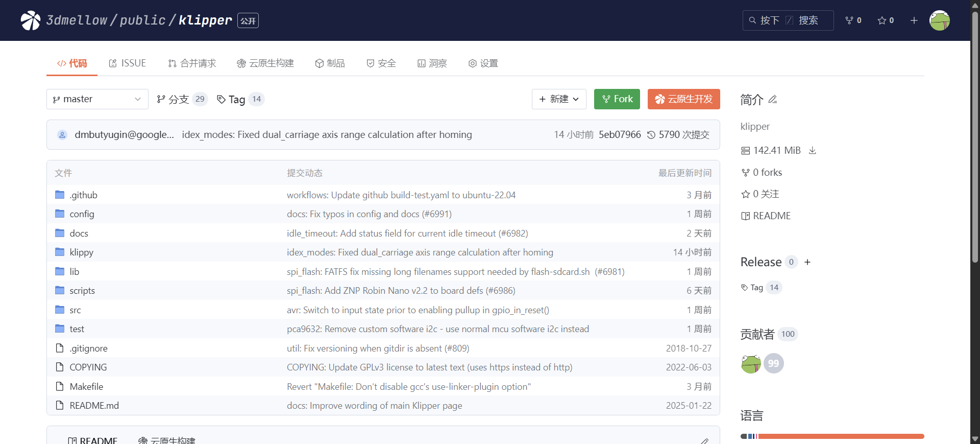Click the green Fork button

[617, 99]
